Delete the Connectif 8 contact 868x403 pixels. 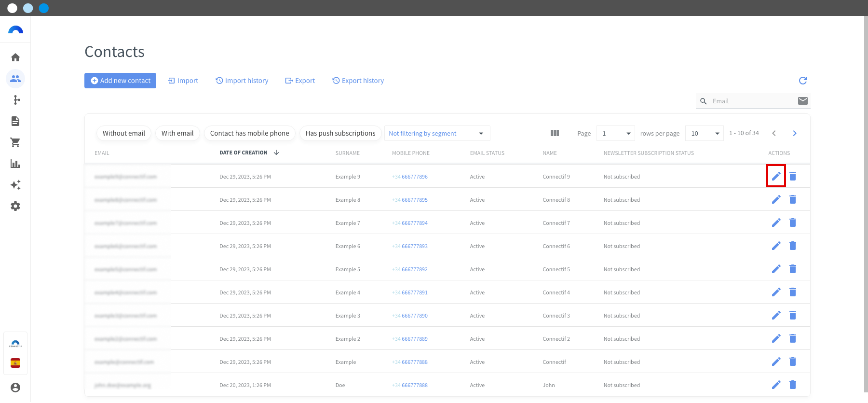tap(793, 199)
